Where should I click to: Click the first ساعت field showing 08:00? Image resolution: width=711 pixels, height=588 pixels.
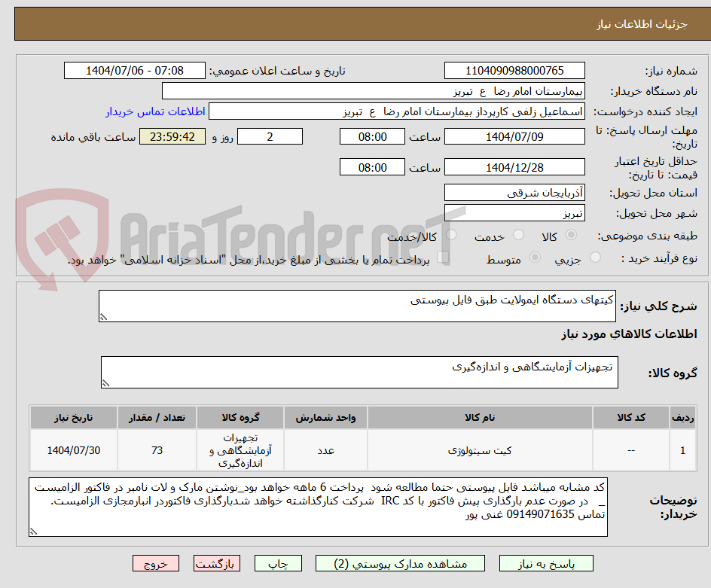pos(372,136)
